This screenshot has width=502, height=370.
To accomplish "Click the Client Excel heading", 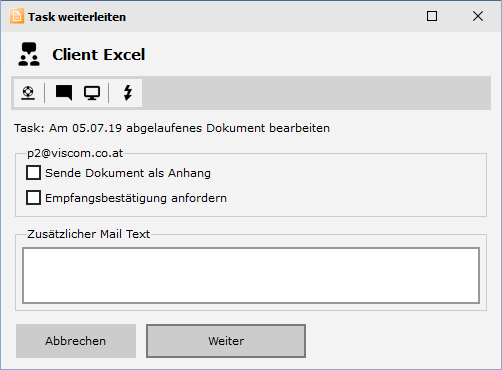I will coord(99,55).
